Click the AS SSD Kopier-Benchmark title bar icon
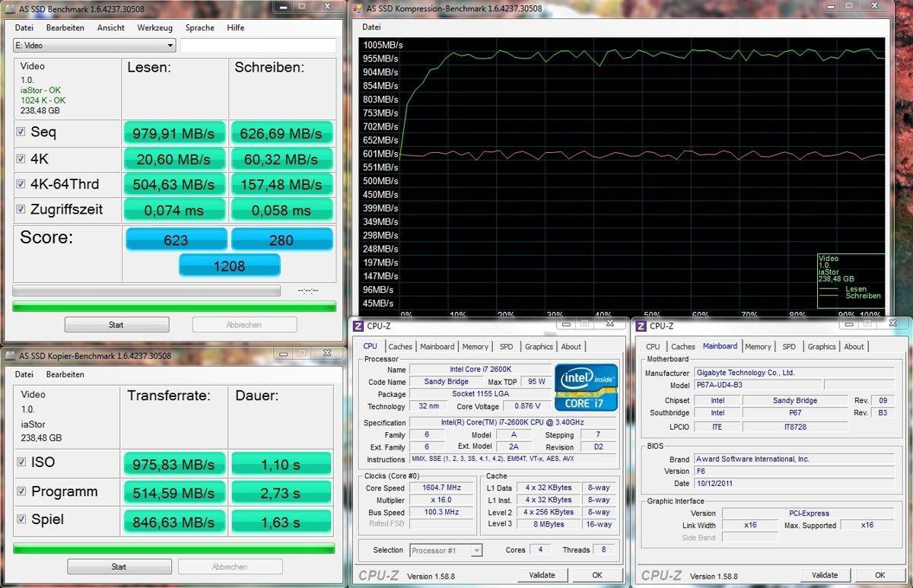This screenshot has height=588, width=913. click(11, 355)
